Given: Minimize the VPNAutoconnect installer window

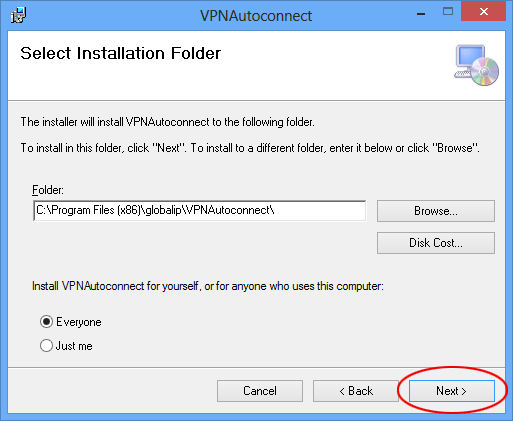Looking at the screenshot, I should [x=421, y=14].
